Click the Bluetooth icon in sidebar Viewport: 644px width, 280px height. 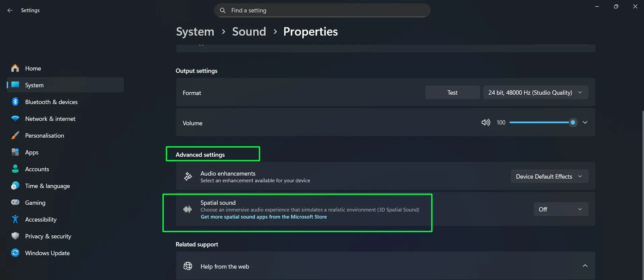pos(15,102)
